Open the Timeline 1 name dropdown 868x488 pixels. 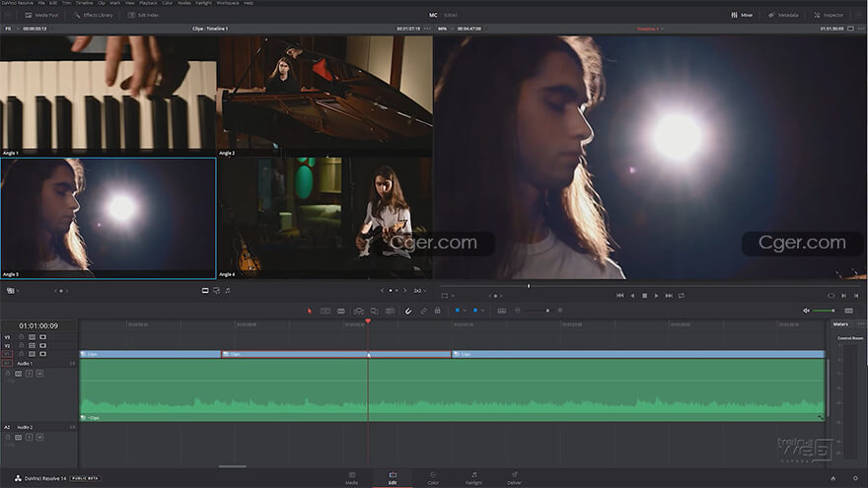(650, 29)
